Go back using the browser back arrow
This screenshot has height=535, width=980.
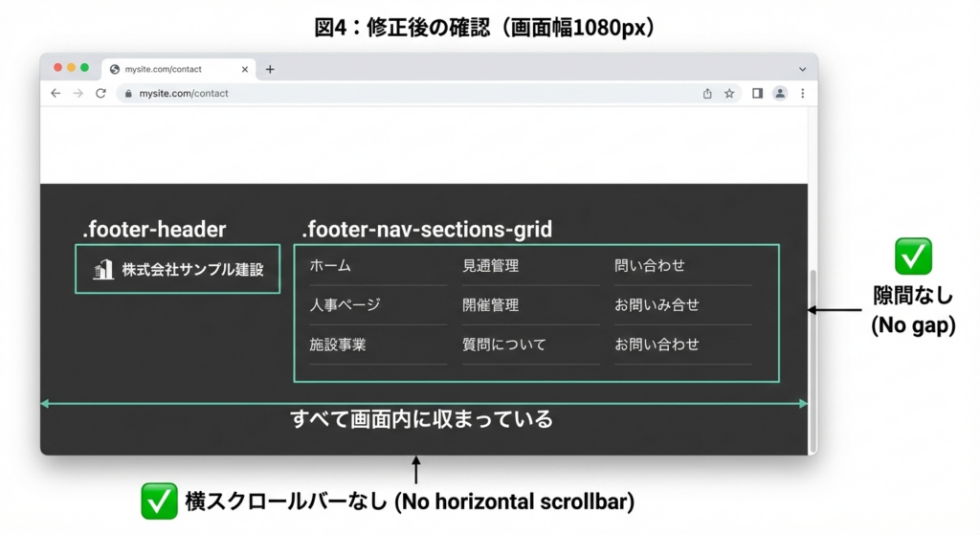coord(56,93)
